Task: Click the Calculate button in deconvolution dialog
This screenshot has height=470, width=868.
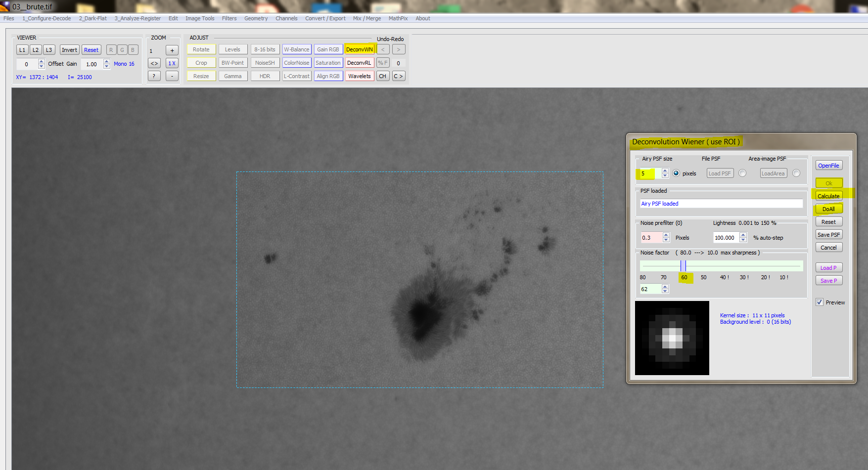Action: click(x=829, y=196)
